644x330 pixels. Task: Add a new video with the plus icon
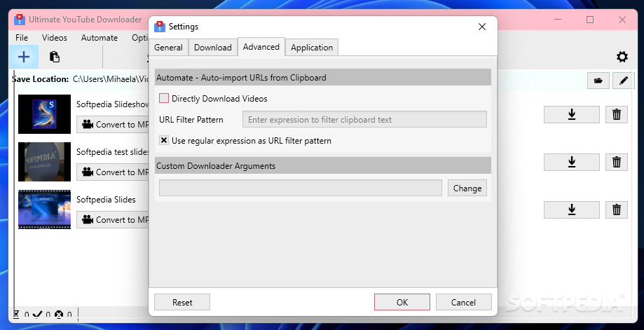[x=24, y=57]
